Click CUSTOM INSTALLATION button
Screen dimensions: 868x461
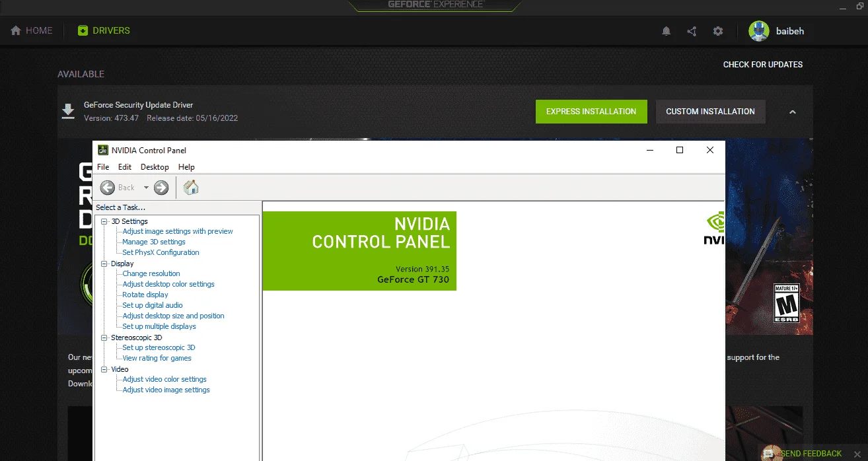[710, 112]
